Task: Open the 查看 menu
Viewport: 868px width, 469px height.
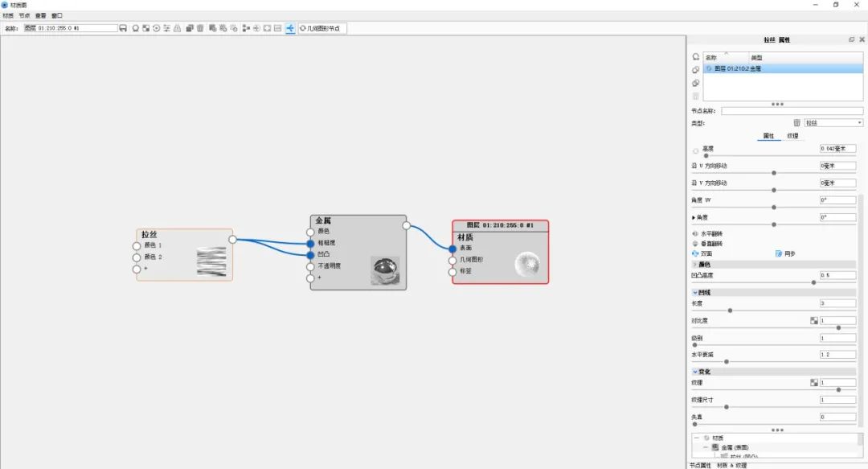Action: 40,15
